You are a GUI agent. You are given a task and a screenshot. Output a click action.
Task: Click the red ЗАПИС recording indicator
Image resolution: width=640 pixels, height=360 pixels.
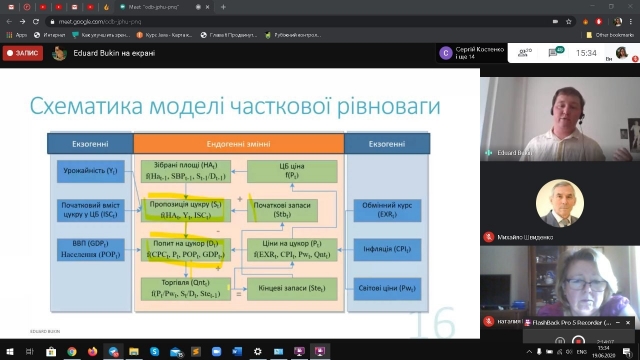coord(23,53)
